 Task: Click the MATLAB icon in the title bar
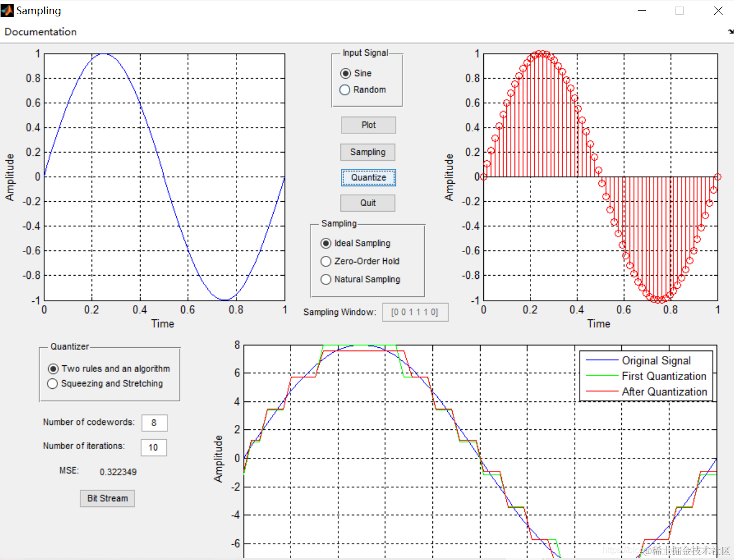7,10
